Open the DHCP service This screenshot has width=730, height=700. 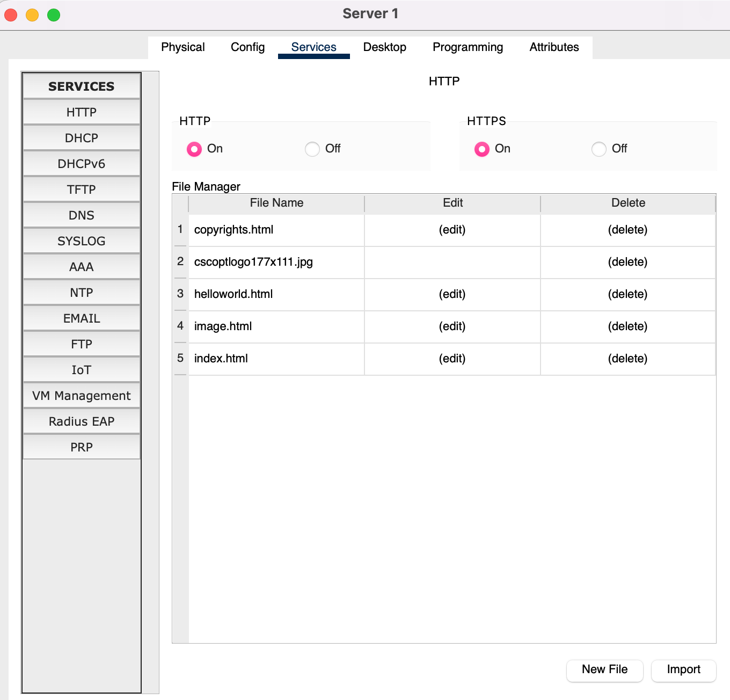tap(82, 138)
